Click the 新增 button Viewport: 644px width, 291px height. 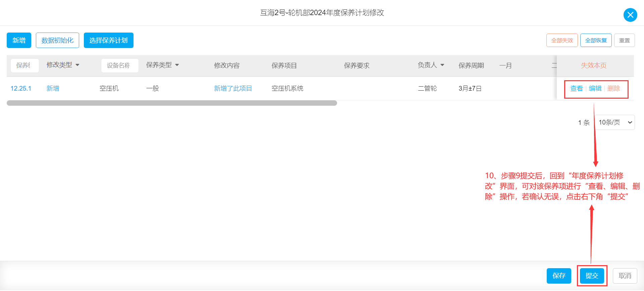[x=19, y=40]
